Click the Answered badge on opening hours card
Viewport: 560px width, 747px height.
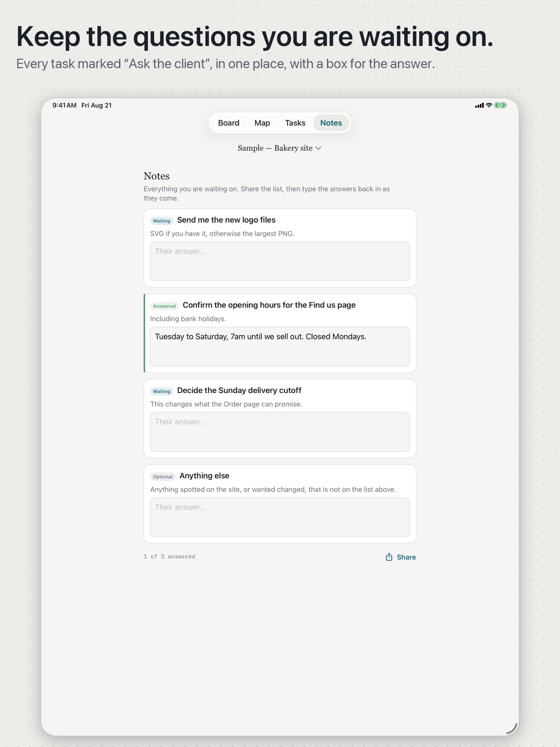coord(164,306)
